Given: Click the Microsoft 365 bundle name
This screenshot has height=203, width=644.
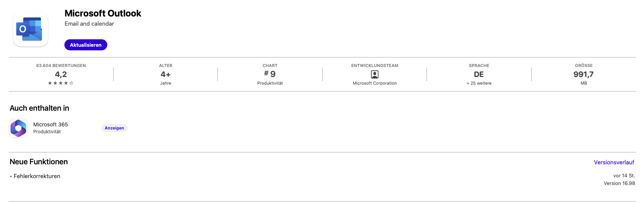Looking at the screenshot, I should click(50, 124).
